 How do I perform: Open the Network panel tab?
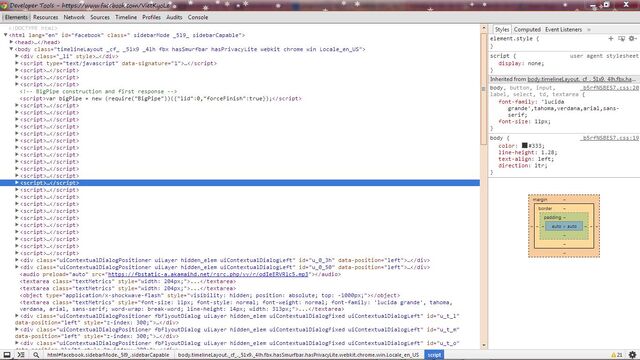(74, 17)
